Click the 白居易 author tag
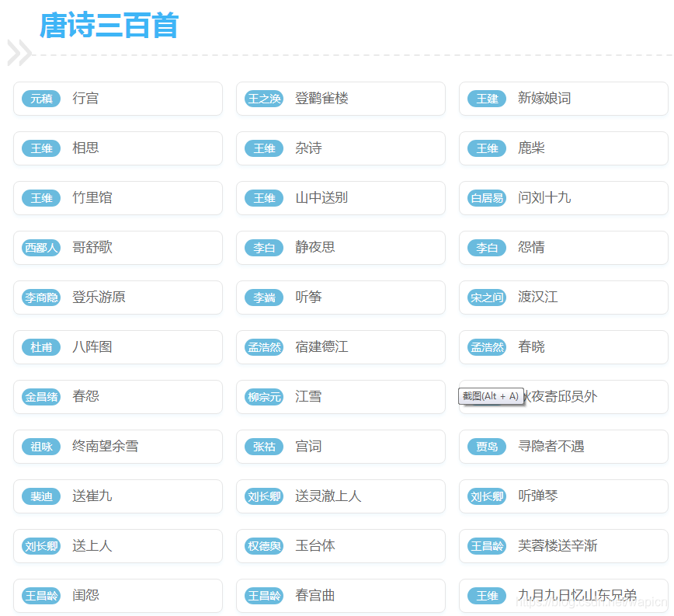This screenshot has width=674, height=616. [487, 198]
